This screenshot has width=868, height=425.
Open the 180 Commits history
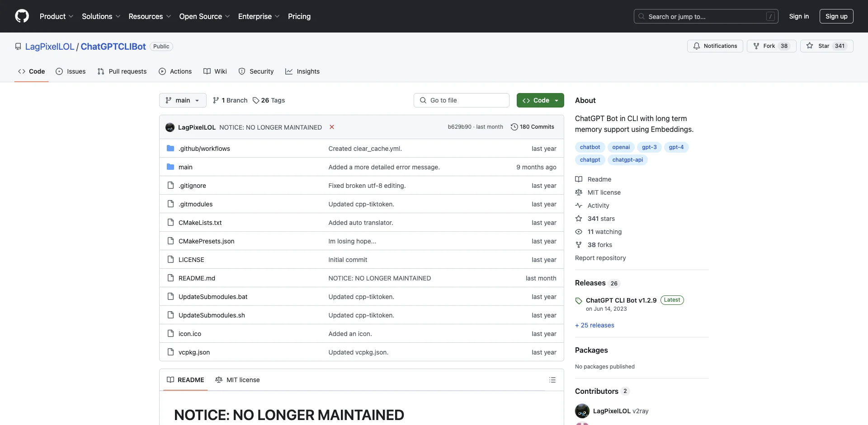coord(533,127)
